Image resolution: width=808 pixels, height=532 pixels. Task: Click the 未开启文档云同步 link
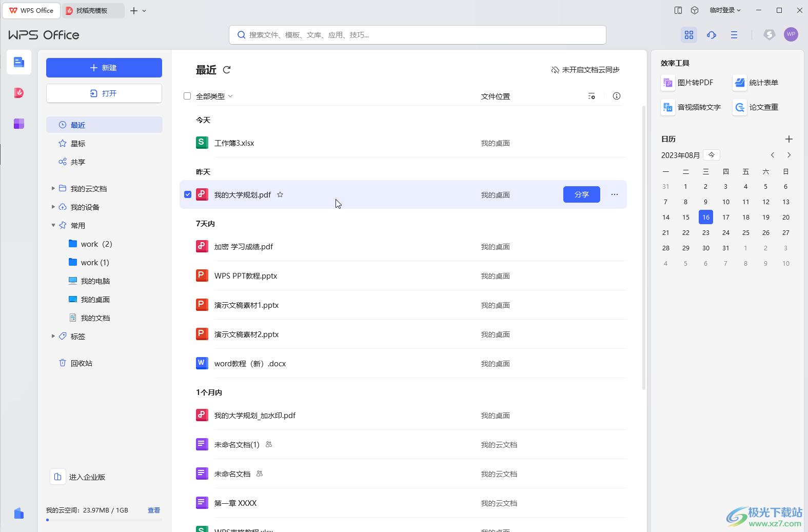click(x=585, y=70)
